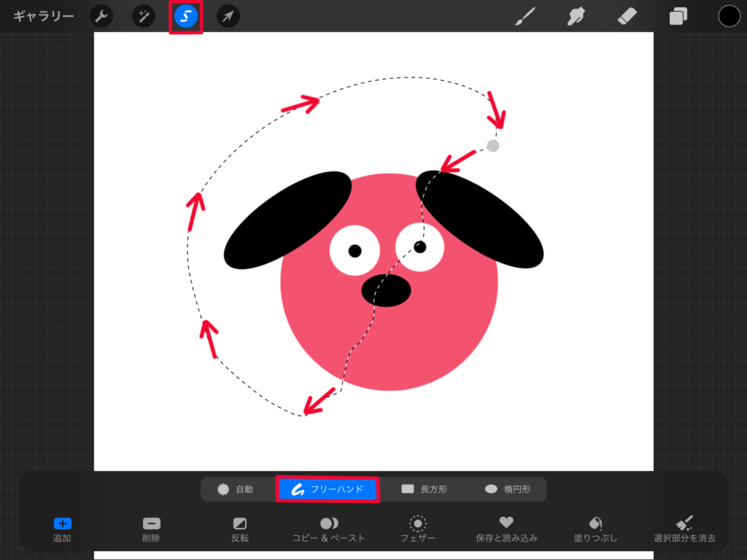This screenshot has height=560, width=747.
Task: Invert the selection with 反転
Action: click(239, 529)
